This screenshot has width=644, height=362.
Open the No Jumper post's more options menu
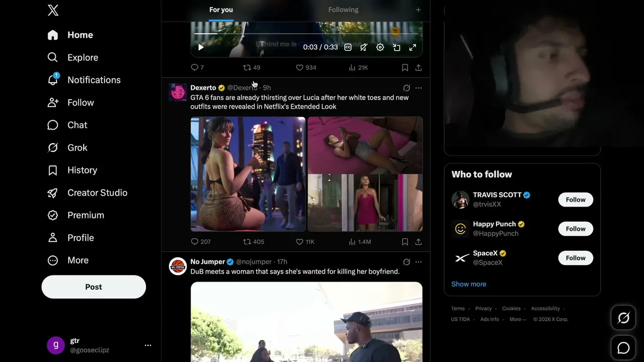click(418, 262)
